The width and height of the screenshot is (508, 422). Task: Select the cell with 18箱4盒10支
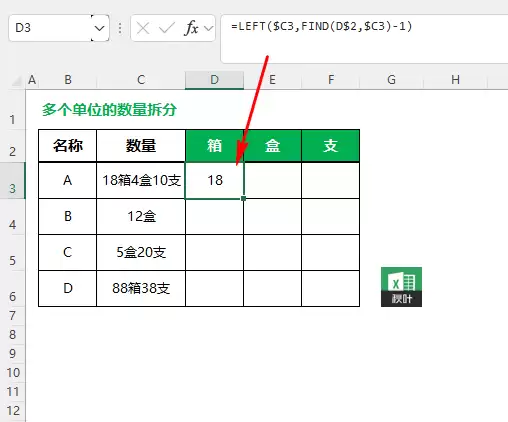click(x=141, y=180)
